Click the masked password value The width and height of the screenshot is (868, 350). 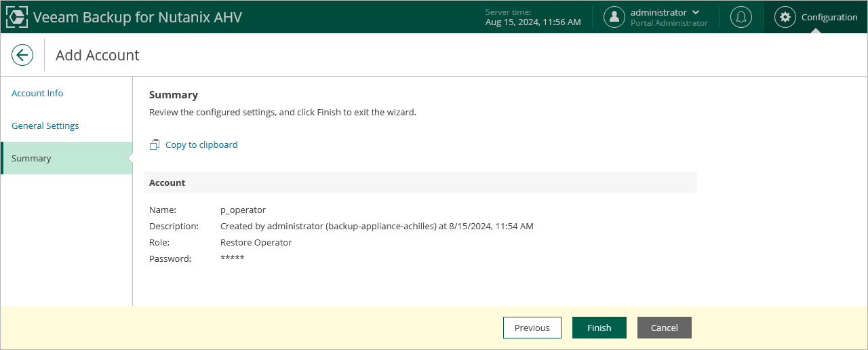point(233,258)
